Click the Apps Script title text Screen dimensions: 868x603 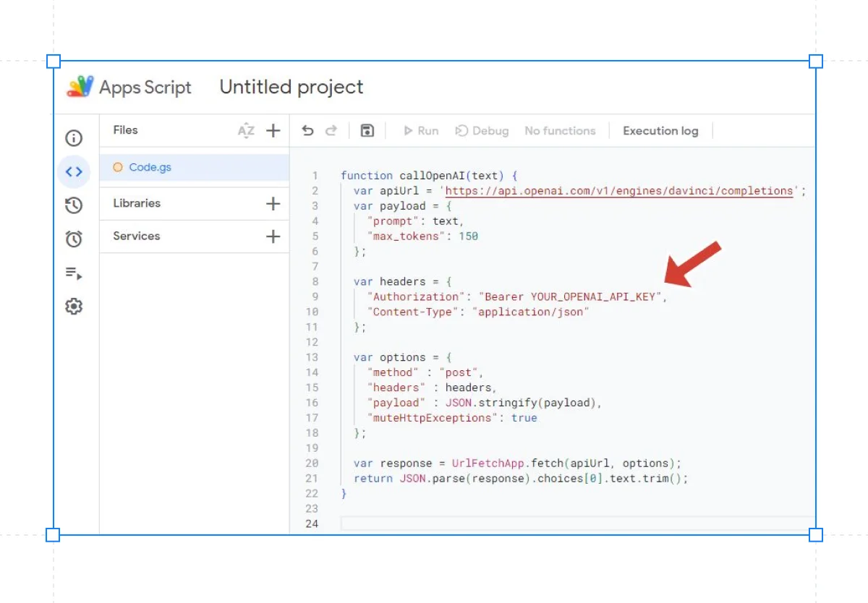pos(145,87)
